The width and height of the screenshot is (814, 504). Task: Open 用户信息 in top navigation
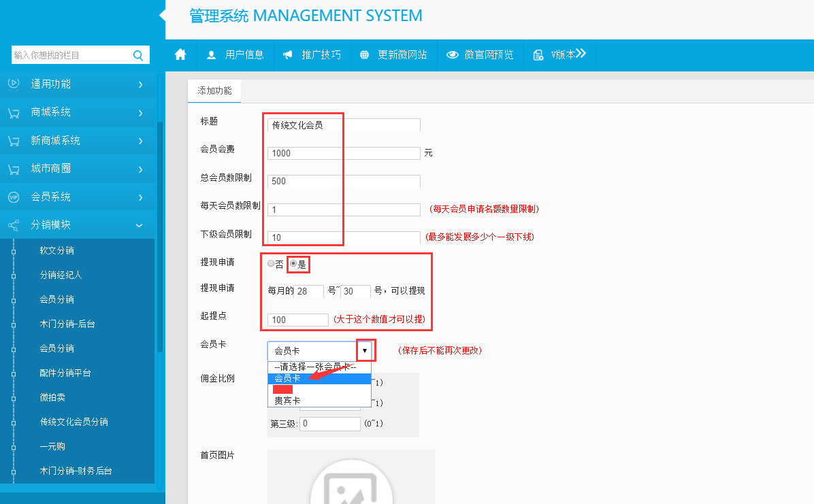point(244,55)
